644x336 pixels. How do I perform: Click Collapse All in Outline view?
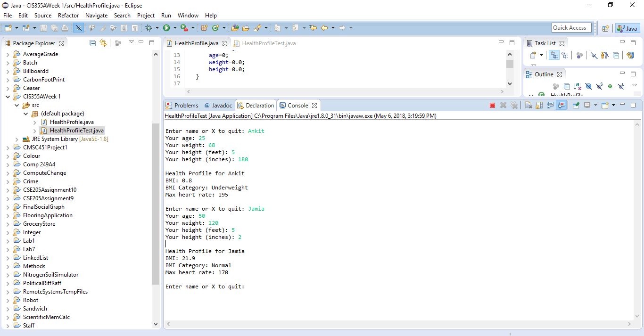(567, 86)
